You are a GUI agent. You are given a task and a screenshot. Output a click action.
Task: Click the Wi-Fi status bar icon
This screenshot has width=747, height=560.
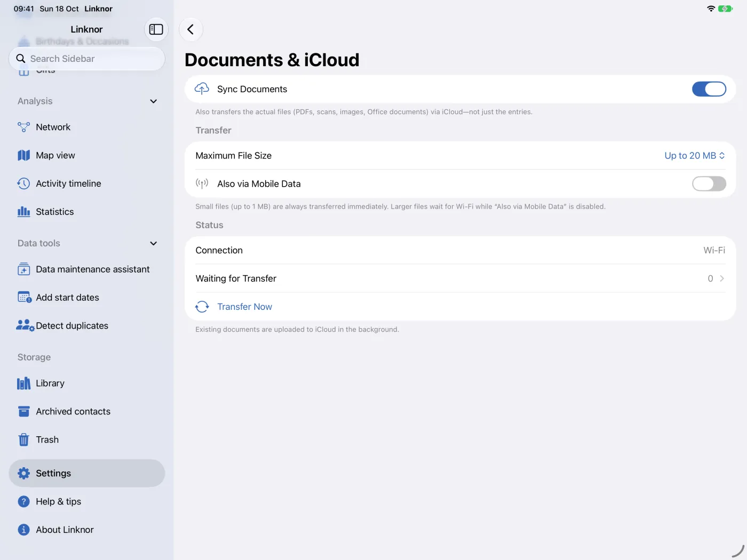click(711, 9)
